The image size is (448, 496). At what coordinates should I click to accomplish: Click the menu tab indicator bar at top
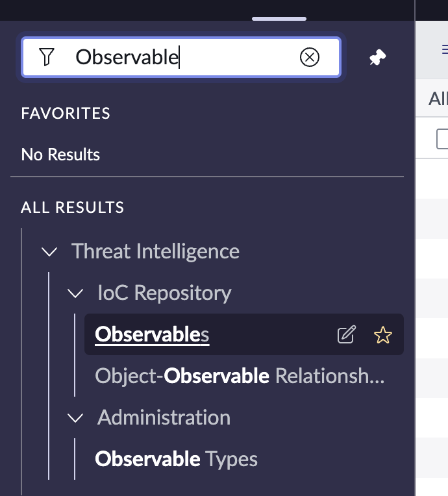point(279,19)
